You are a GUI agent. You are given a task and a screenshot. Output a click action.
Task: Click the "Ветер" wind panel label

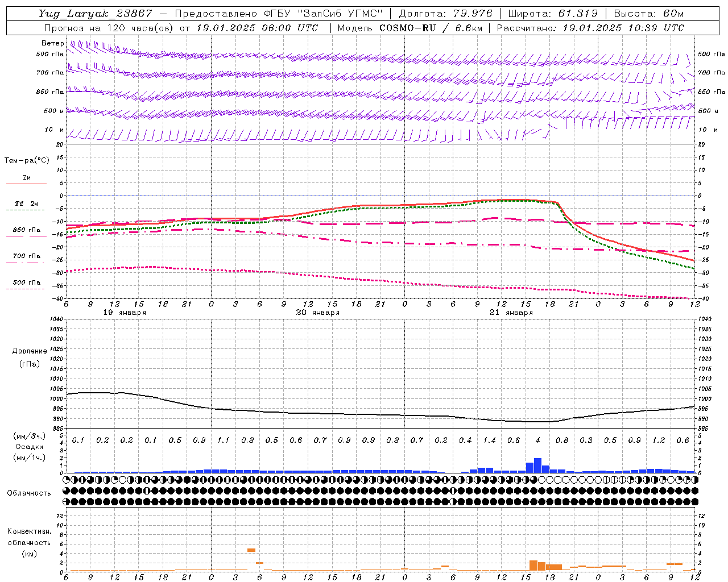point(52,43)
